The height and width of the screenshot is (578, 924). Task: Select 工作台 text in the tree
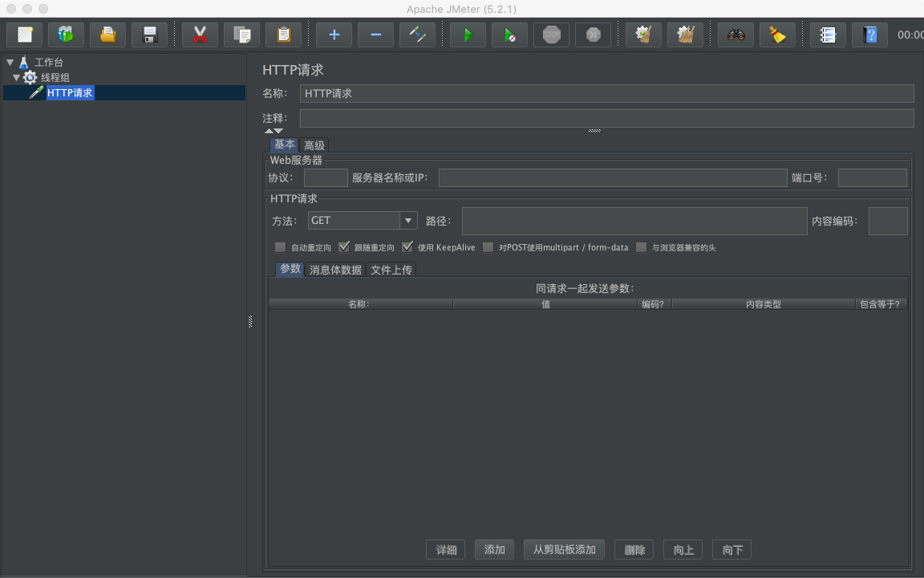point(49,62)
